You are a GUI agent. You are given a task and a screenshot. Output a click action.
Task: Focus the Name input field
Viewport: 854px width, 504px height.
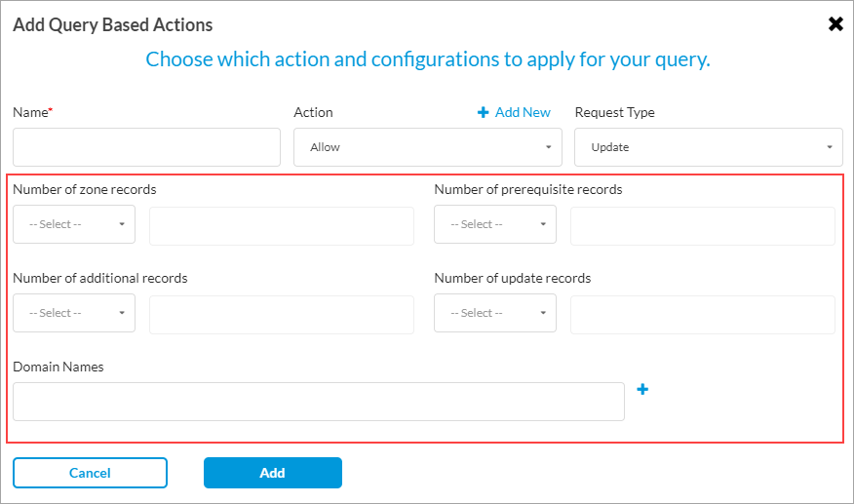click(146, 147)
